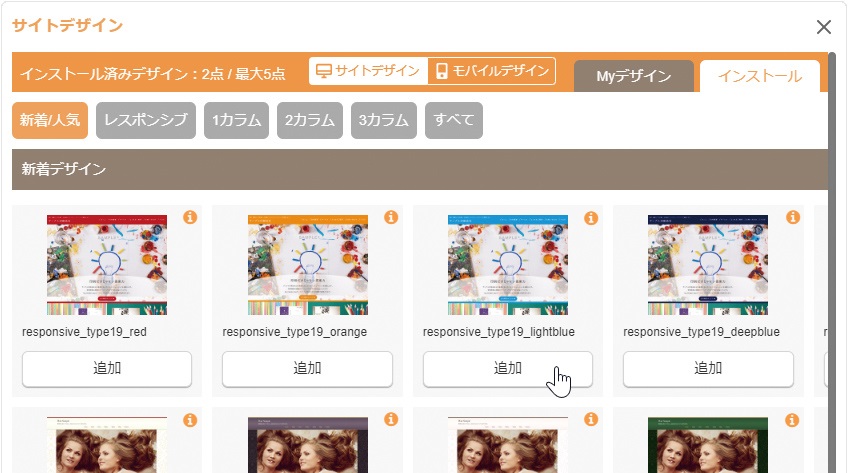Screen dimensions: 848x473
Task: Click info icon on responsive_type19_orange design
Action: 391,217
